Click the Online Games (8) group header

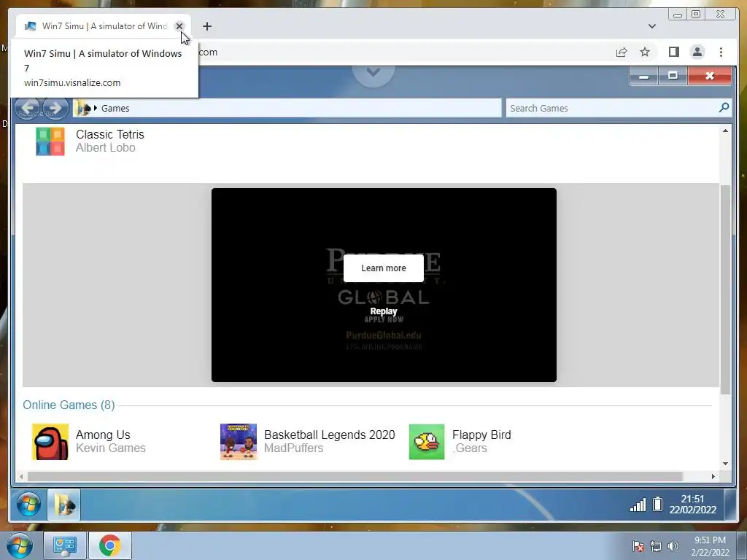(x=69, y=405)
